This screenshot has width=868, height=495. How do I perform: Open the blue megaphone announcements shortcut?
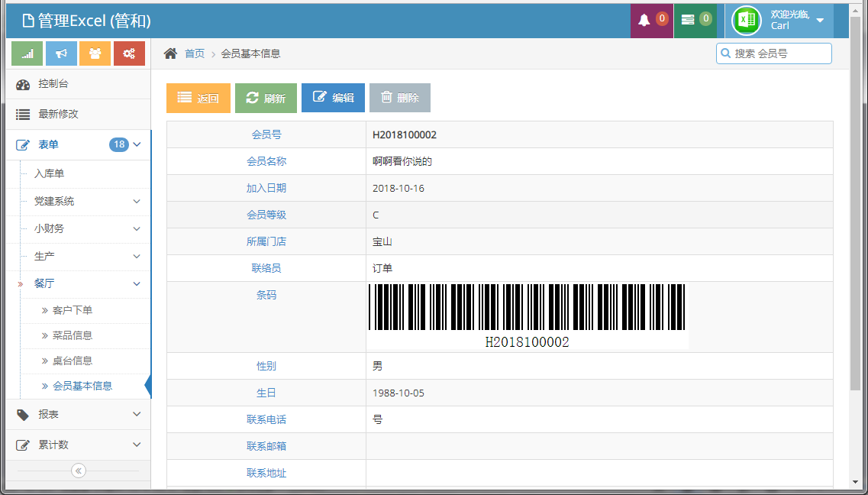[x=61, y=53]
